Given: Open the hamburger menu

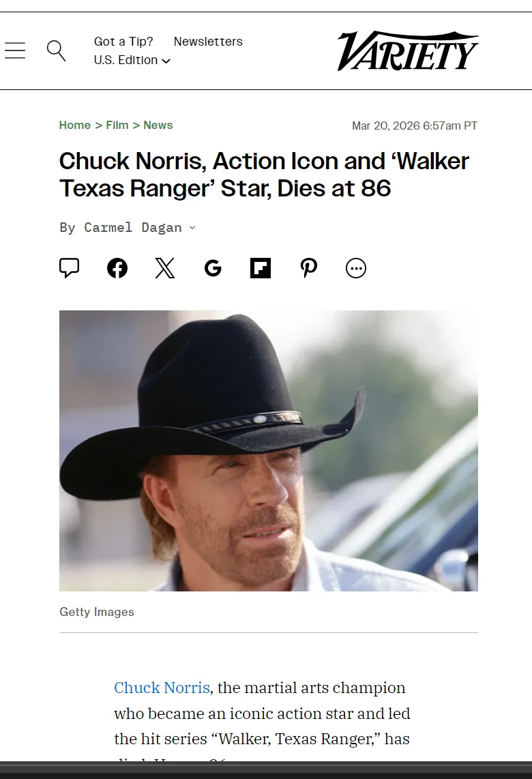Looking at the screenshot, I should (x=15, y=50).
